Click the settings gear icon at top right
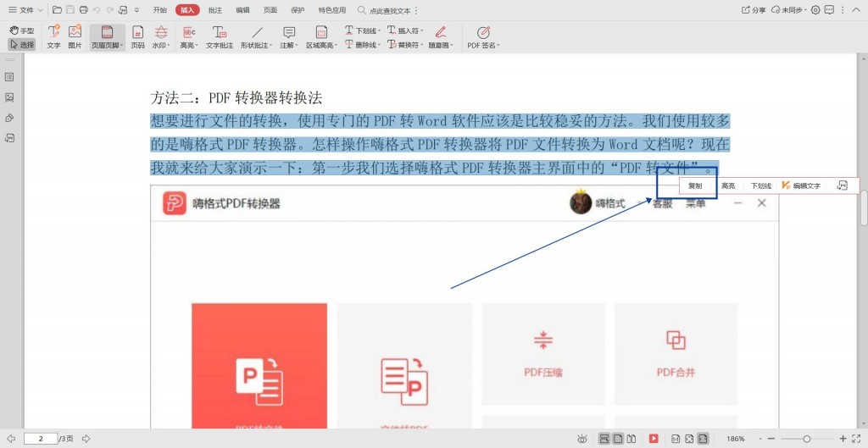The height and width of the screenshot is (448, 868). (x=815, y=10)
